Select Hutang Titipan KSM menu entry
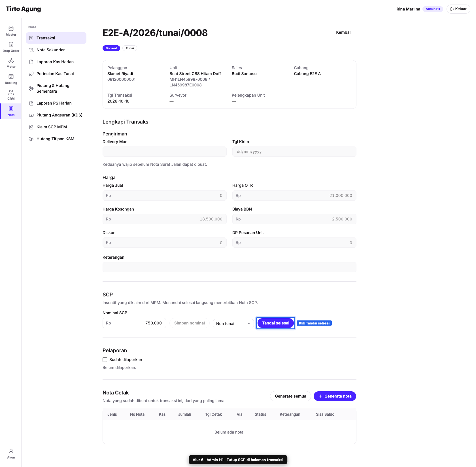476x467 pixels. click(x=56, y=139)
